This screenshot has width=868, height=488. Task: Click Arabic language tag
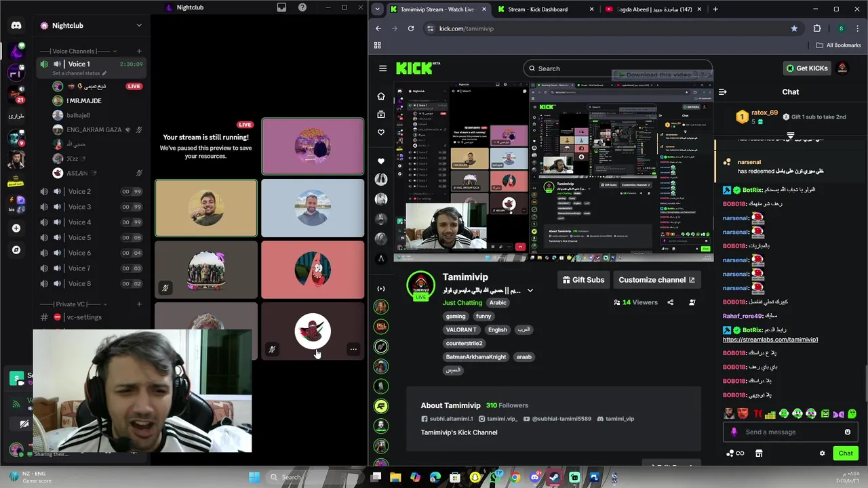pyautogui.click(x=498, y=303)
